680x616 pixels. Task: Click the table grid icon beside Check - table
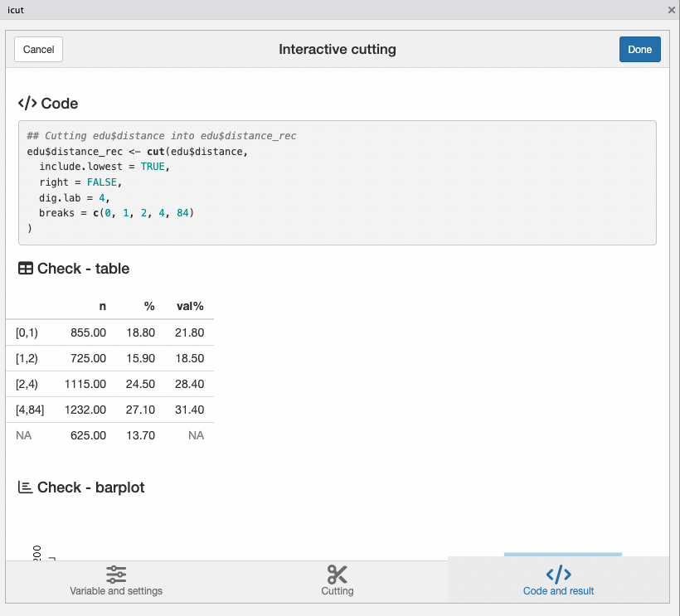pyautogui.click(x=25, y=268)
